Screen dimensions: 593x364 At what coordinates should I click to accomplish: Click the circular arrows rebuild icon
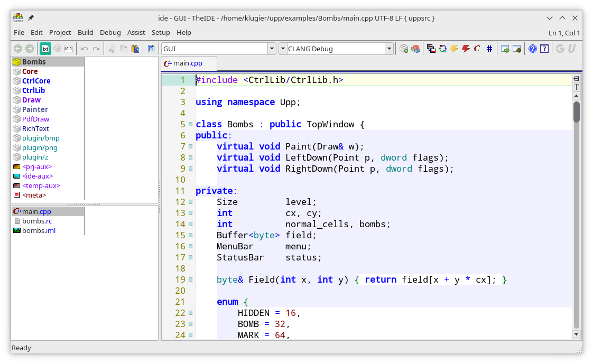(443, 49)
